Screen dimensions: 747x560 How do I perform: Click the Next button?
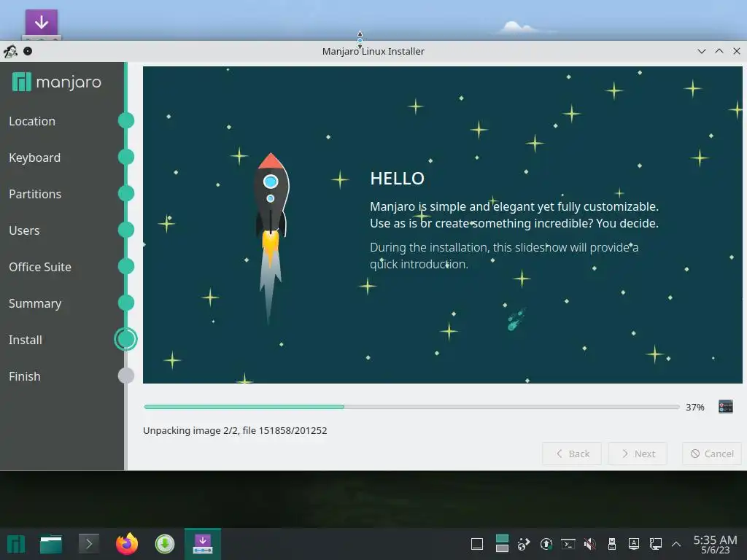tap(638, 454)
